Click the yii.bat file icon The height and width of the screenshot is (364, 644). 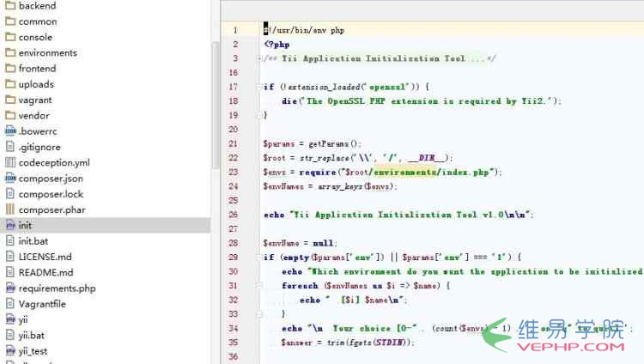point(10,336)
